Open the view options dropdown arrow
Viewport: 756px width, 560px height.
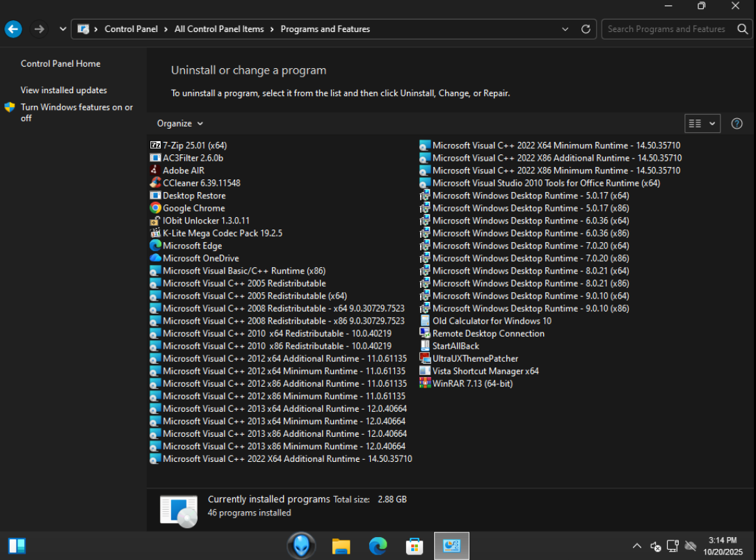pyautogui.click(x=712, y=123)
